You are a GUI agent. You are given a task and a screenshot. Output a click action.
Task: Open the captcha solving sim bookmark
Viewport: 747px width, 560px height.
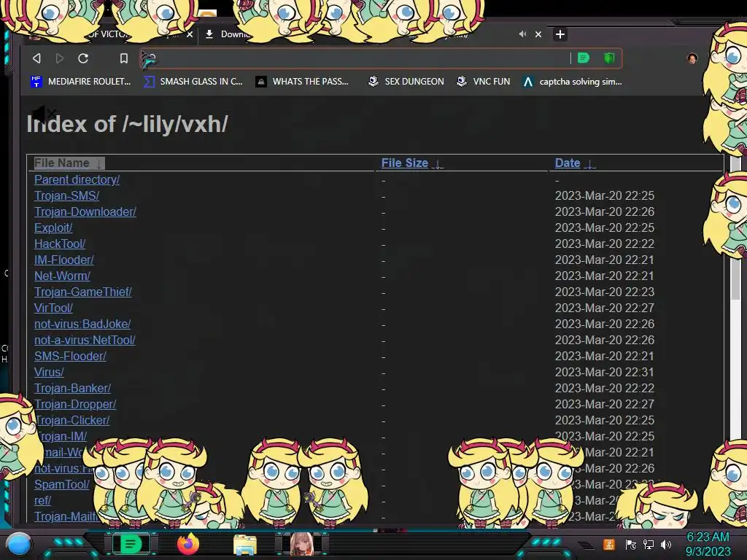572,82
